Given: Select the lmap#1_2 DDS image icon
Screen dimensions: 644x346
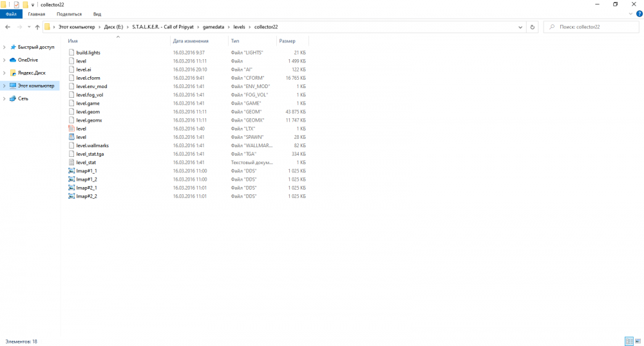Looking at the screenshot, I should (x=71, y=179).
